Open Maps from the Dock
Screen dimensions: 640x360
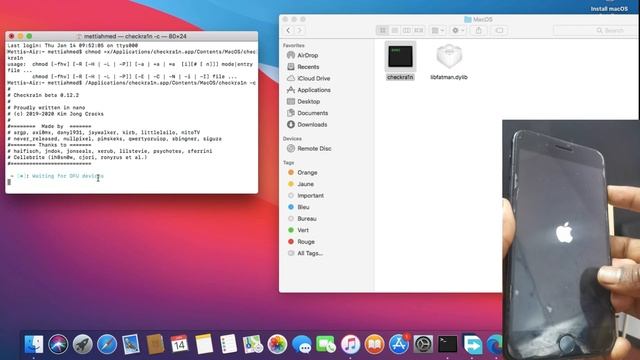253,344
